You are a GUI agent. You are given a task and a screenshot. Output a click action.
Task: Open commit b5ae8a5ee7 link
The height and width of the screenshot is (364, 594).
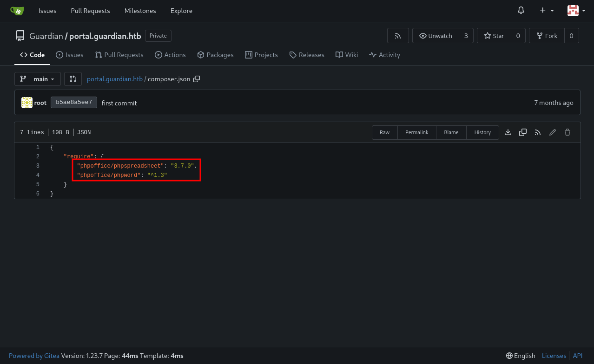coord(74,103)
